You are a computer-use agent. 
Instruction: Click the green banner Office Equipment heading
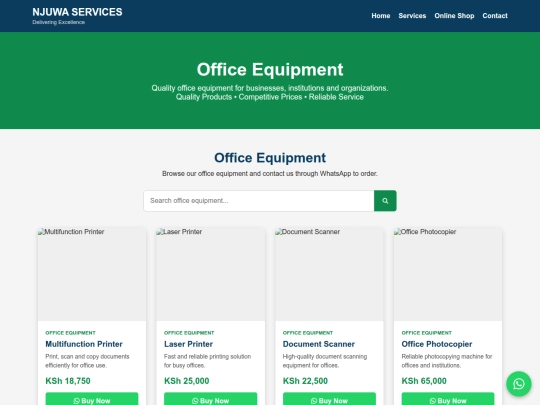coord(270,70)
